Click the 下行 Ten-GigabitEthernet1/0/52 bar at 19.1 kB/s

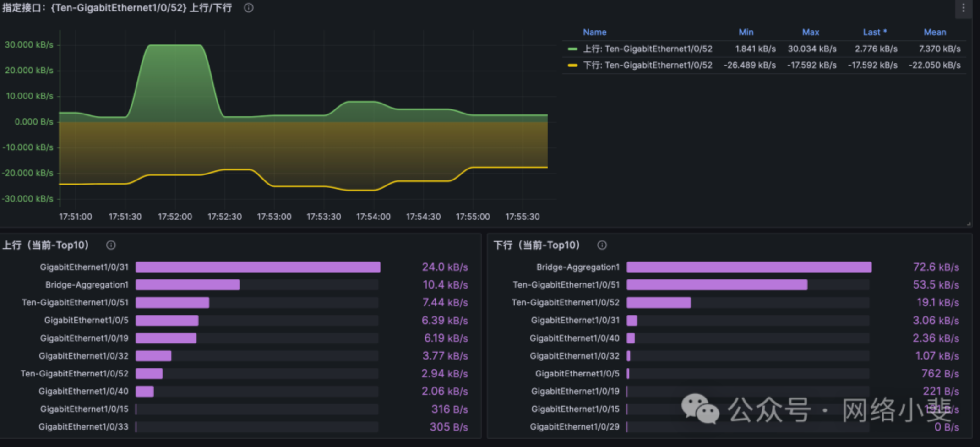pyautogui.click(x=659, y=303)
